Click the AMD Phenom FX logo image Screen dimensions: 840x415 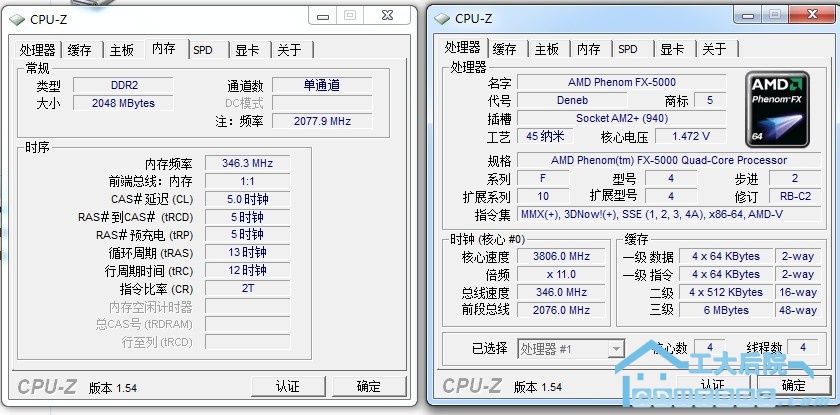coord(777,110)
